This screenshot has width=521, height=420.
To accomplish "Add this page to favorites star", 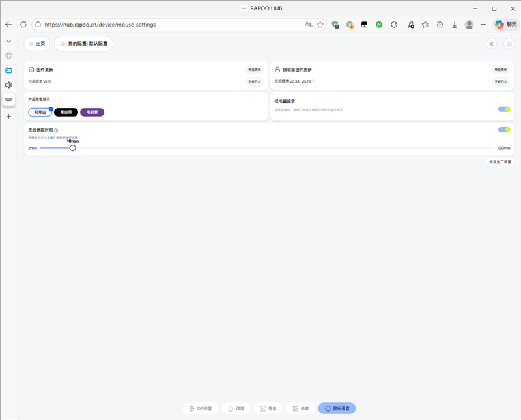I will pyautogui.click(x=320, y=25).
